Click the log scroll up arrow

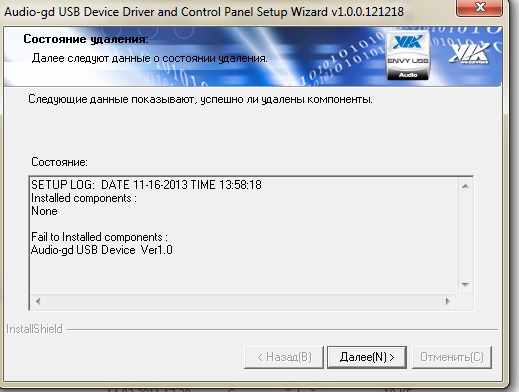coord(465,186)
